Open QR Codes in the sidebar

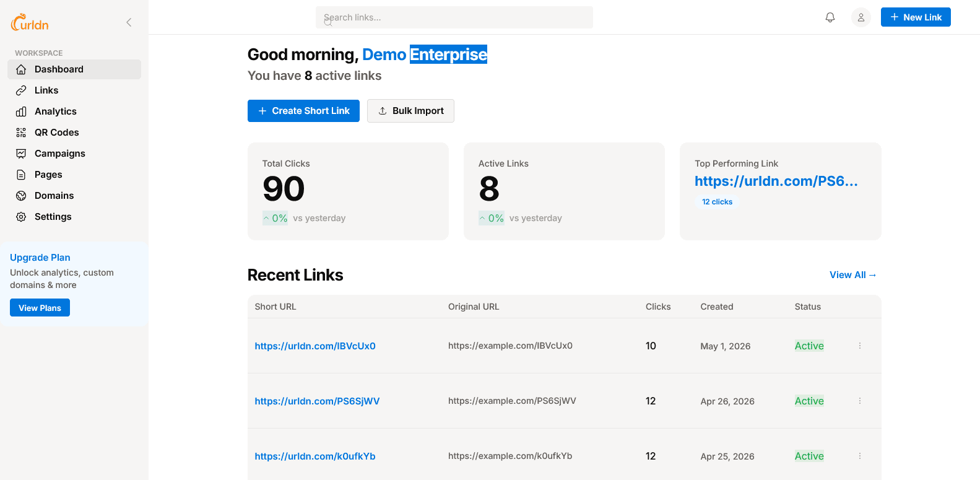coord(74,133)
